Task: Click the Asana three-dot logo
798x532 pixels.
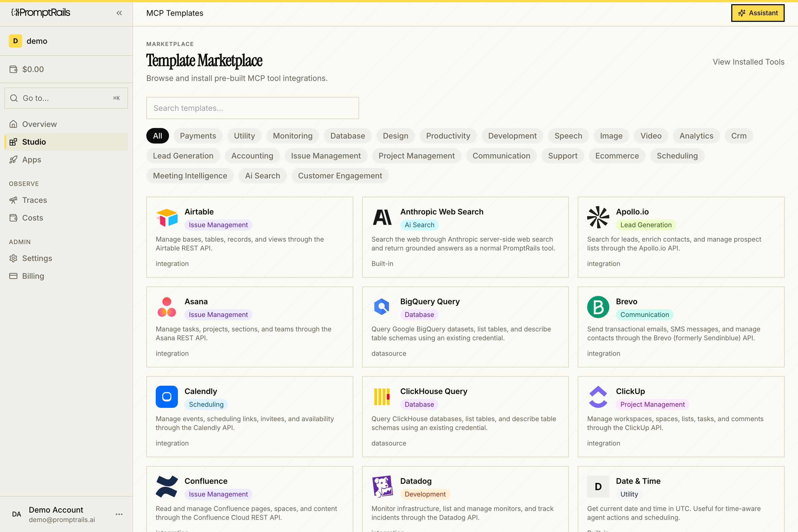Action: point(167,307)
